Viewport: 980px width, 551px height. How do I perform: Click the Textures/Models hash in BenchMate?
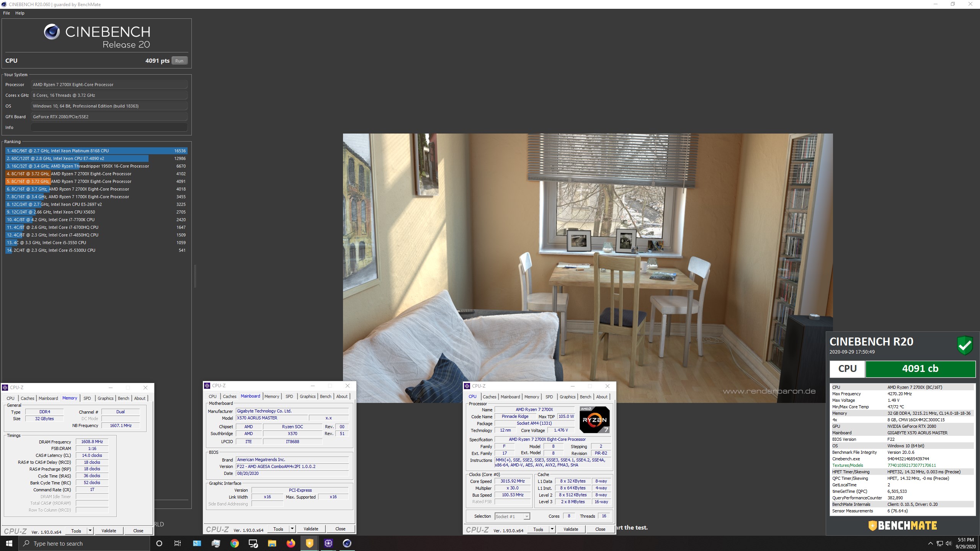(911, 465)
